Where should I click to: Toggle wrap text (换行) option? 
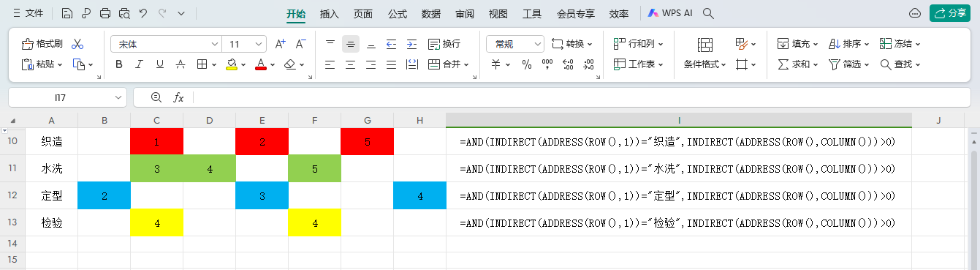click(444, 44)
